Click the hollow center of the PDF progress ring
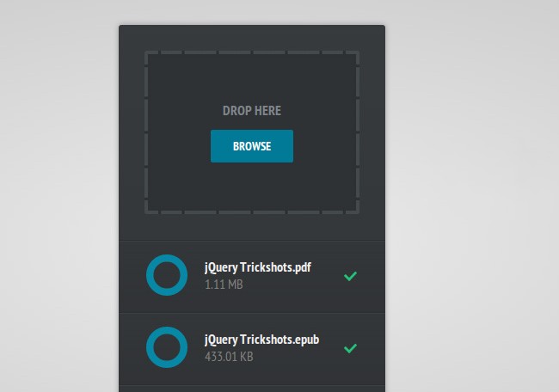This screenshot has height=392, width=559. (x=167, y=275)
